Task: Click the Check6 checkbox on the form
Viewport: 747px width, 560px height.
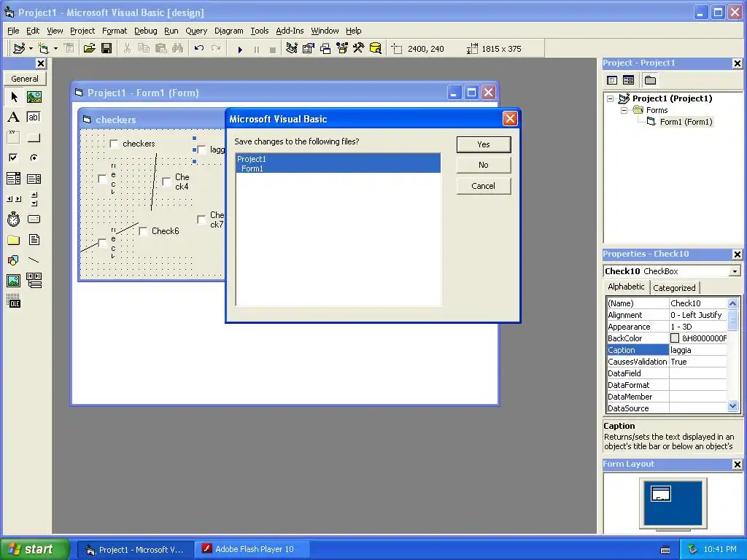Action: click(x=143, y=231)
